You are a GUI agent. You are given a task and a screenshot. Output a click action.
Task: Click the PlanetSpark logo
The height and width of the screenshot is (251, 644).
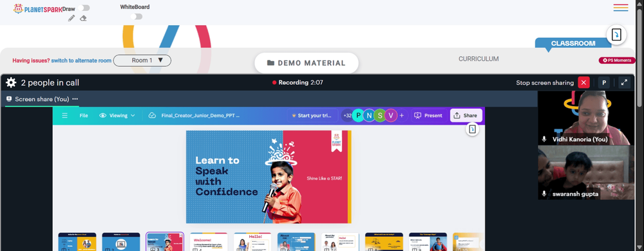tap(38, 8)
